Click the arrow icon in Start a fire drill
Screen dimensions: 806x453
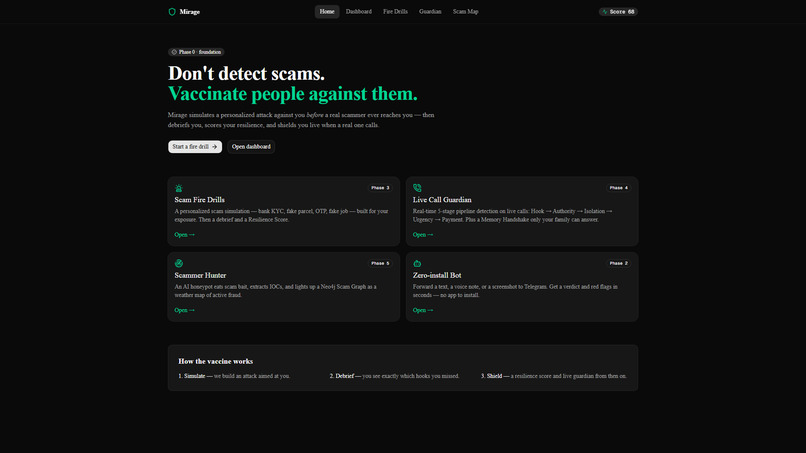point(214,147)
